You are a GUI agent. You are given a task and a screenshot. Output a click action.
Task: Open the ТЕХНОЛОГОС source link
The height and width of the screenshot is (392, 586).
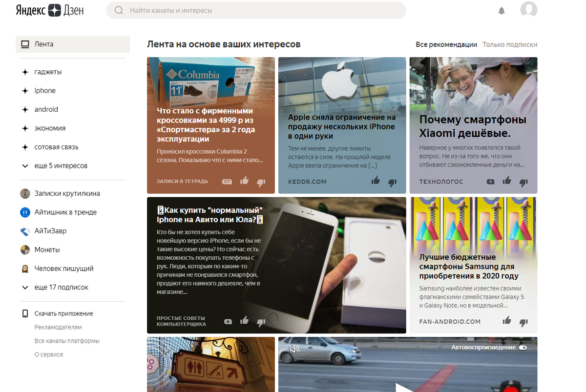pos(441,182)
